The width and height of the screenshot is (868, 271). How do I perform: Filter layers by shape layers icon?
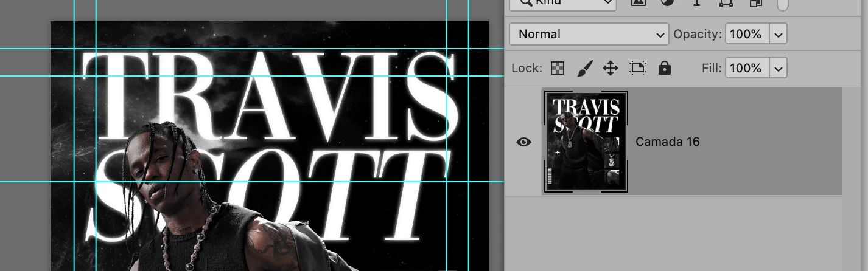[x=726, y=2]
